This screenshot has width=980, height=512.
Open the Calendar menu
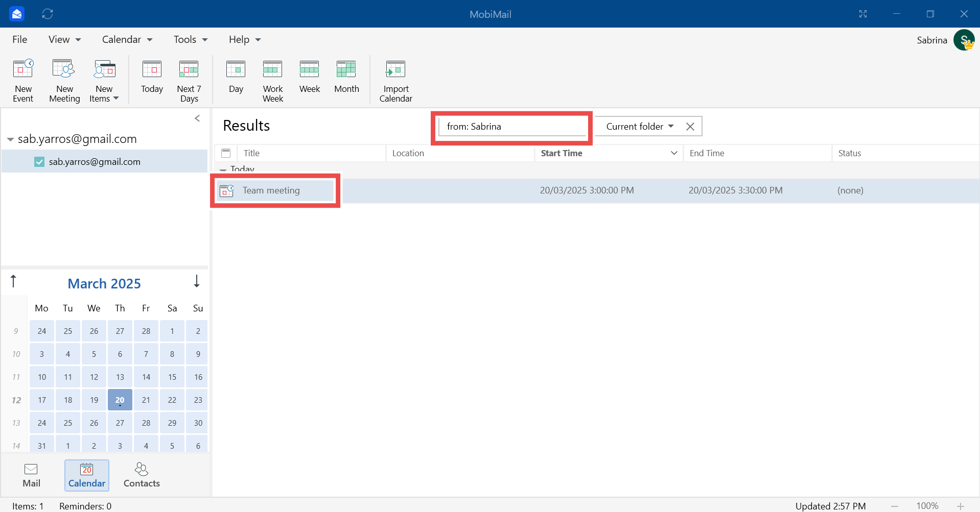tap(127, 40)
